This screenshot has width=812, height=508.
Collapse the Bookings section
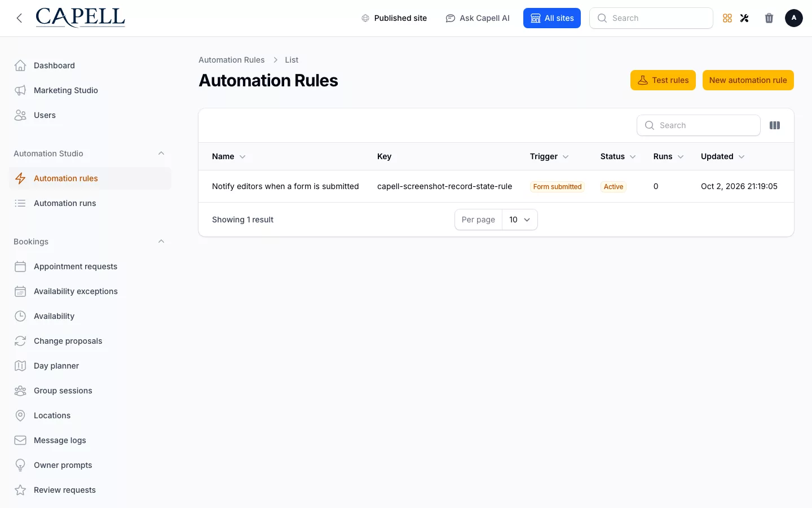tap(161, 242)
